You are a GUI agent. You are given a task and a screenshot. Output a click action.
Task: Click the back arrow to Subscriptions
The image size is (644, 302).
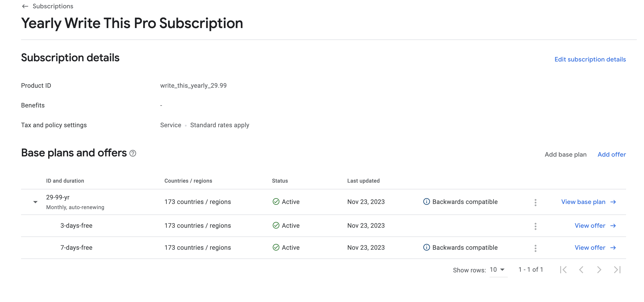pyautogui.click(x=25, y=6)
